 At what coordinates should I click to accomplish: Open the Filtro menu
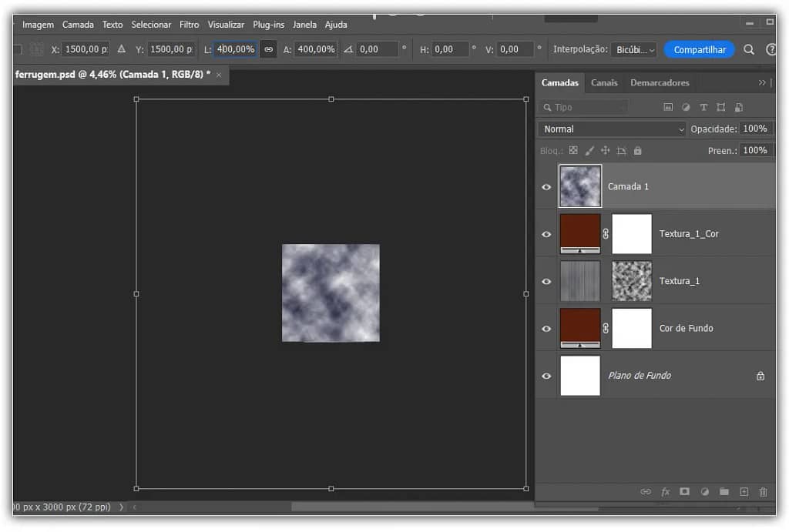pyautogui.click(x=190, y=25)
